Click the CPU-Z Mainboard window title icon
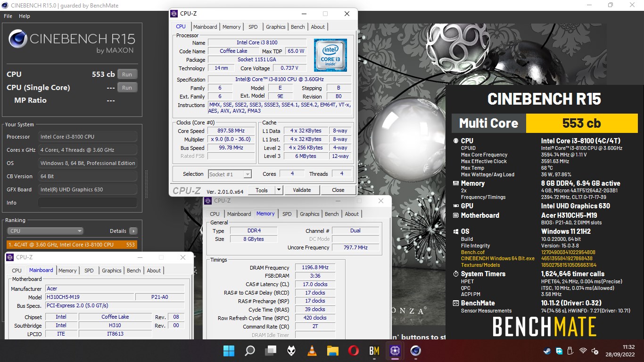This screenshot has height=362, width=644. click(9, 257)
